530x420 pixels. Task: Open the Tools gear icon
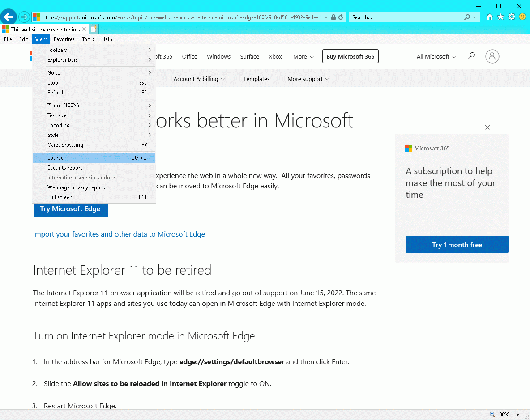(512, 17)
